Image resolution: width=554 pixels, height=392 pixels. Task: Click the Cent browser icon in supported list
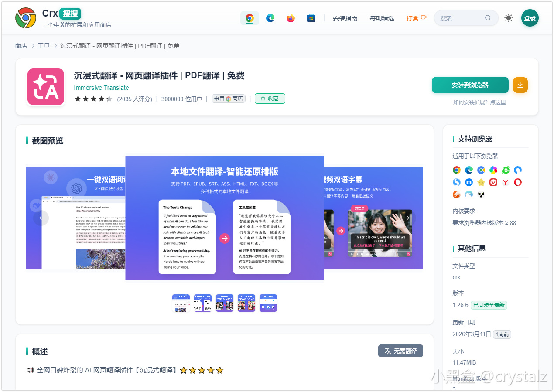[x=481, y=170]
